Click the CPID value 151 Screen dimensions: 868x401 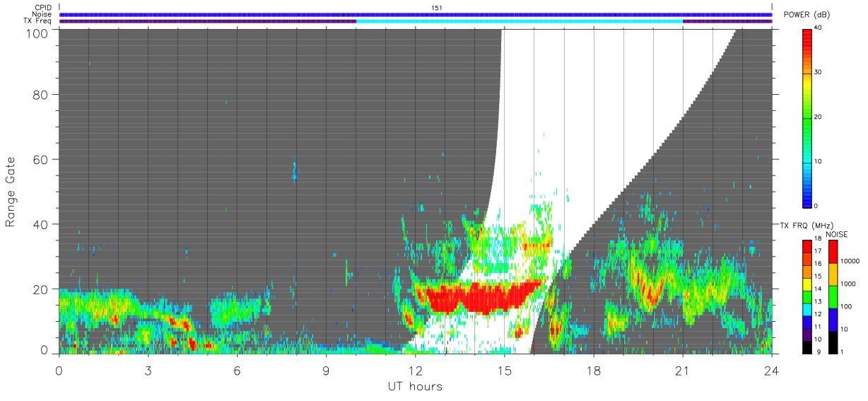pyautogui.click(x=436, y=8)
